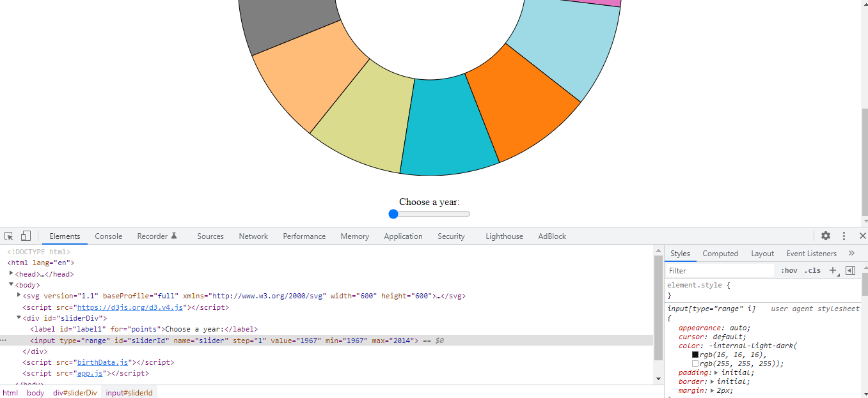This screenshot has width=868, height=398.
Task: Open the birthData.js script link
Action: click(x=103, y=362)
